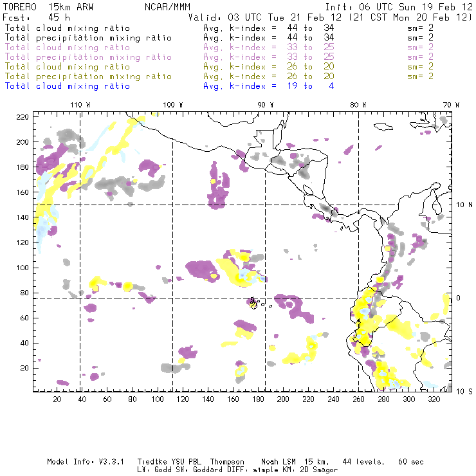
Task: Select 'sm= 2' on the purple cloud row
Action: pyautogui.click(x=420, y=48)
